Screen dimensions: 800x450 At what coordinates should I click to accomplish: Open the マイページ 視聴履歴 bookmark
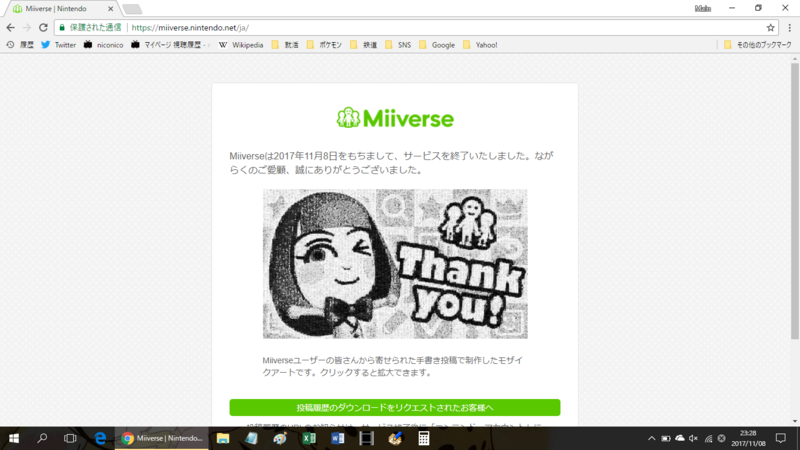pyautogui.click(x=170, y=45)
